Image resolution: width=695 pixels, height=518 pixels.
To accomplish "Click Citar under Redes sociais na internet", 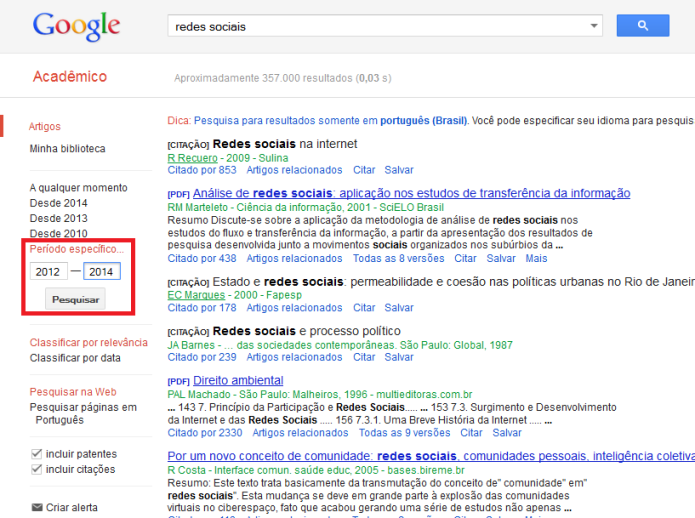I will 364,170.
